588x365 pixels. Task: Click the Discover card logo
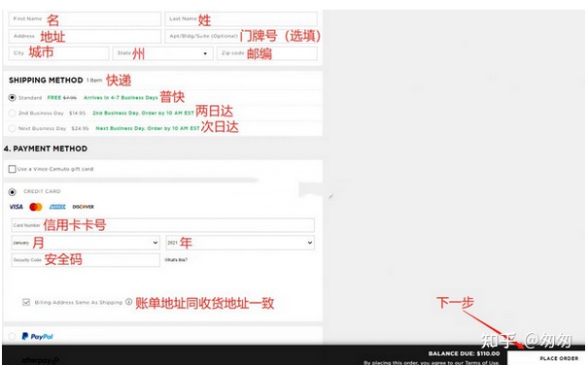83,207
